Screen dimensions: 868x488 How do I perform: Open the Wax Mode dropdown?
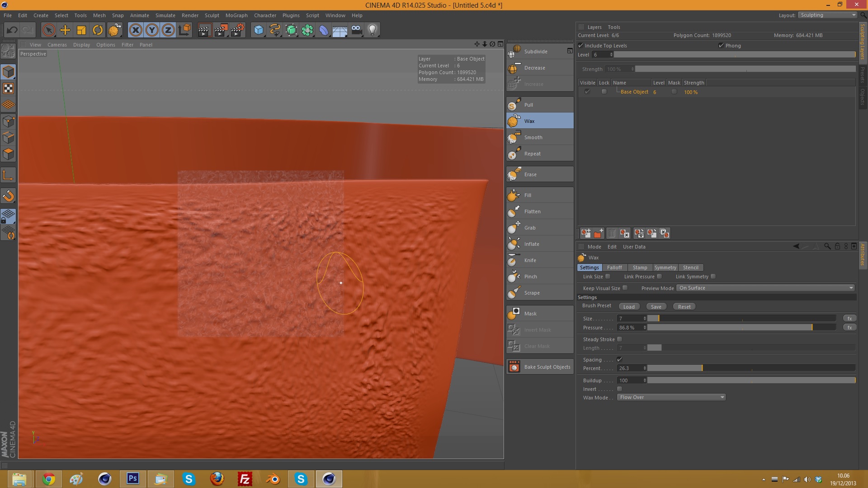(x=671, y=397)
